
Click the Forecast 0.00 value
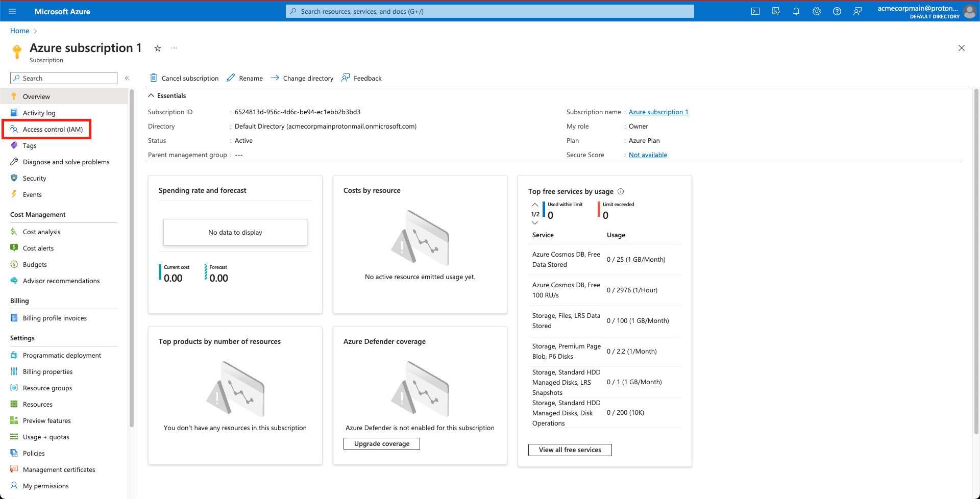tap(219, 278)
